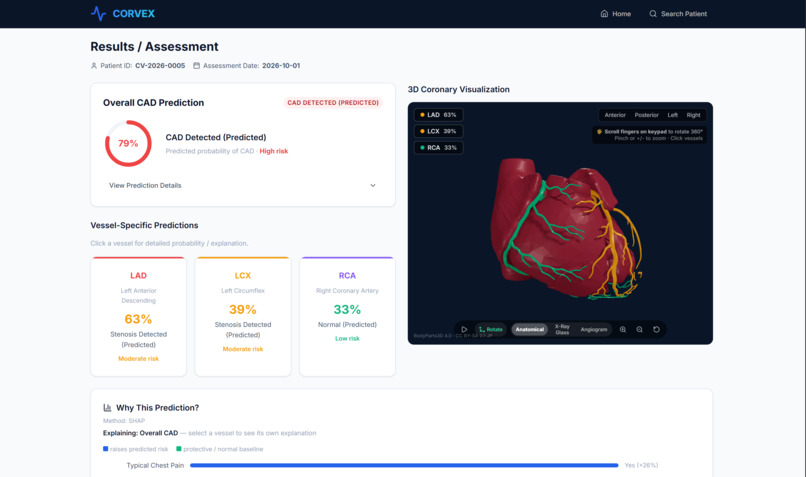806x477 pixels.
Task: Open the LAD vessel prediction card
Action: pyautogui.click(x=138, y=317)
